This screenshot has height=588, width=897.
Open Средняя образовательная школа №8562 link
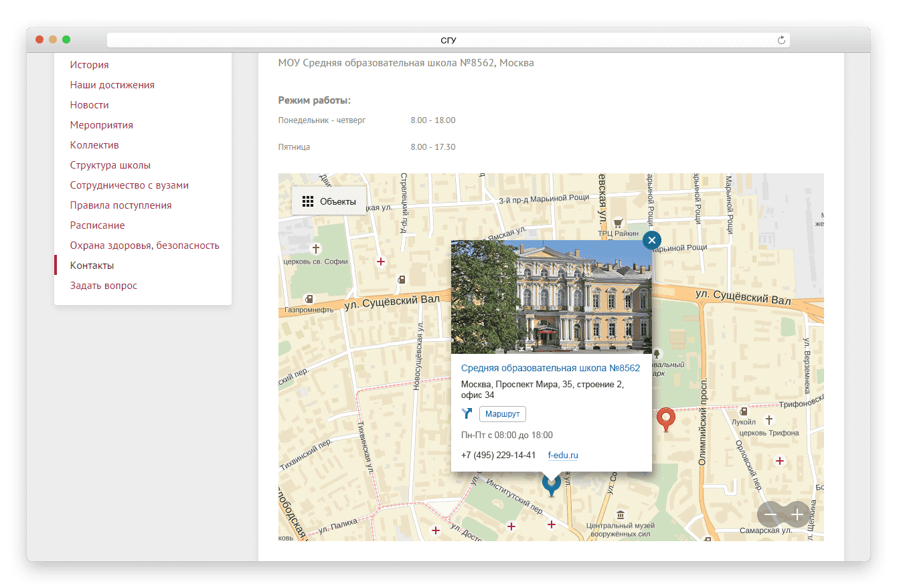(x=550, y=368)
